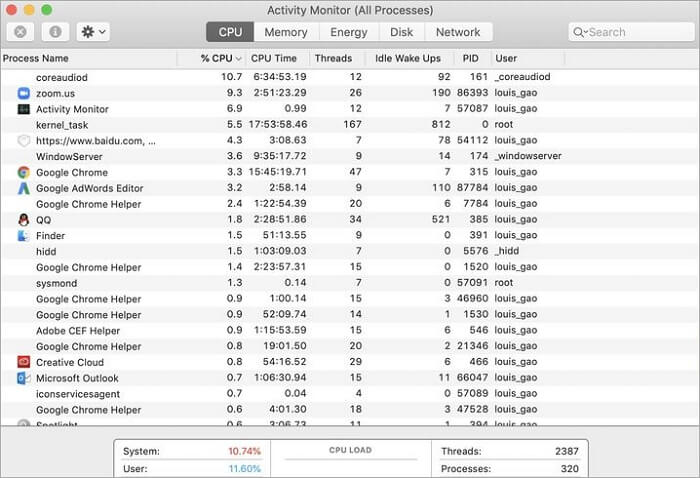Click the zoom.us app icon
Viewport: 700px width, 478px height.
point(24,93)
